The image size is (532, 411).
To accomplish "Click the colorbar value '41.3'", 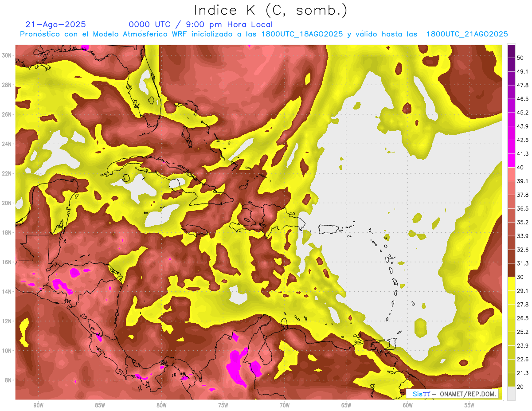I will coord(523,154).
